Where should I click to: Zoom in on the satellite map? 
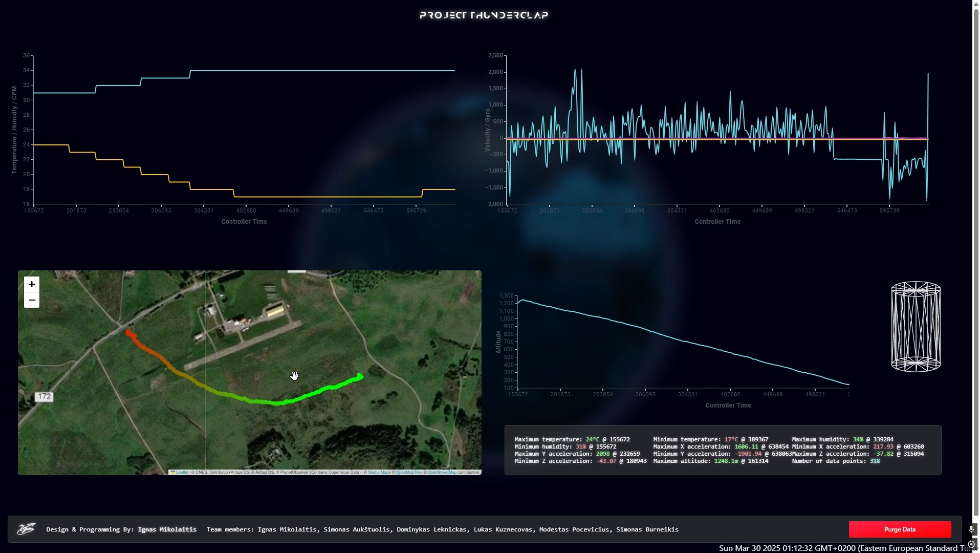[x=31, y=284]
